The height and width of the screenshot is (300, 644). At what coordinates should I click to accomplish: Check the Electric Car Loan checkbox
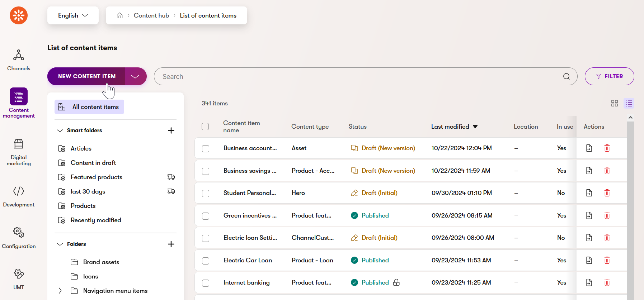pos(206,261)
